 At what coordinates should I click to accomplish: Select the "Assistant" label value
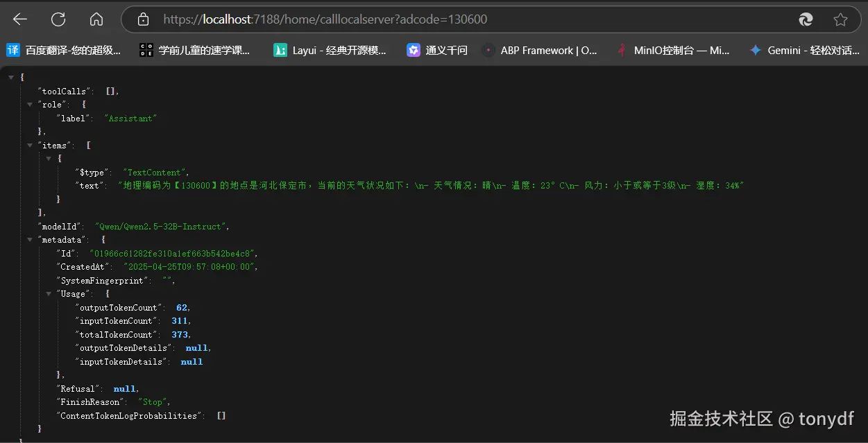click(x=130, y=119)
